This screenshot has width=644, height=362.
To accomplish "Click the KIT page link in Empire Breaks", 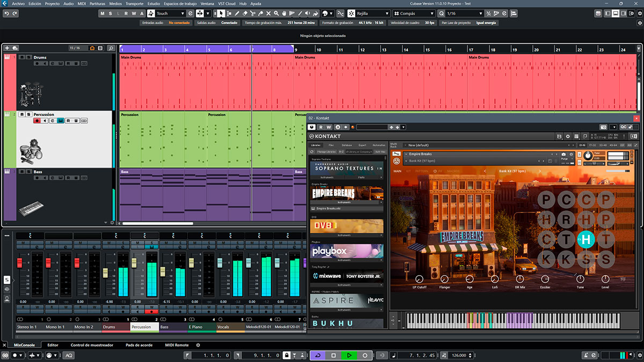I will click(x=409, y=171).
